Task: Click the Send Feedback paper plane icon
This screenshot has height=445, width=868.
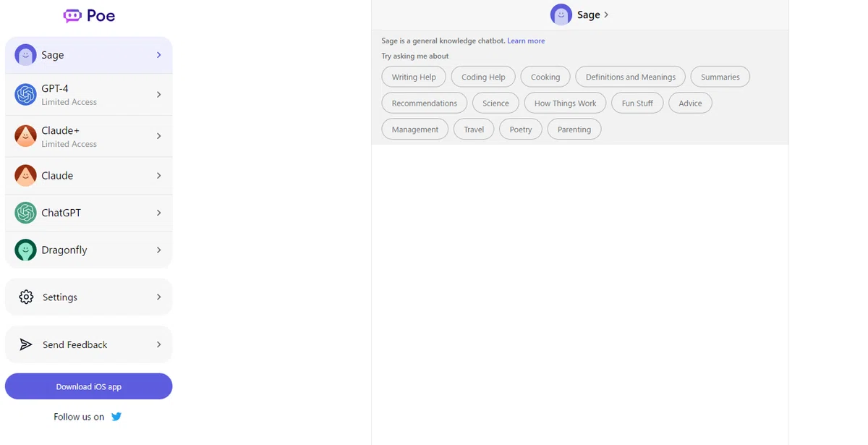Action: coord(26,344)
